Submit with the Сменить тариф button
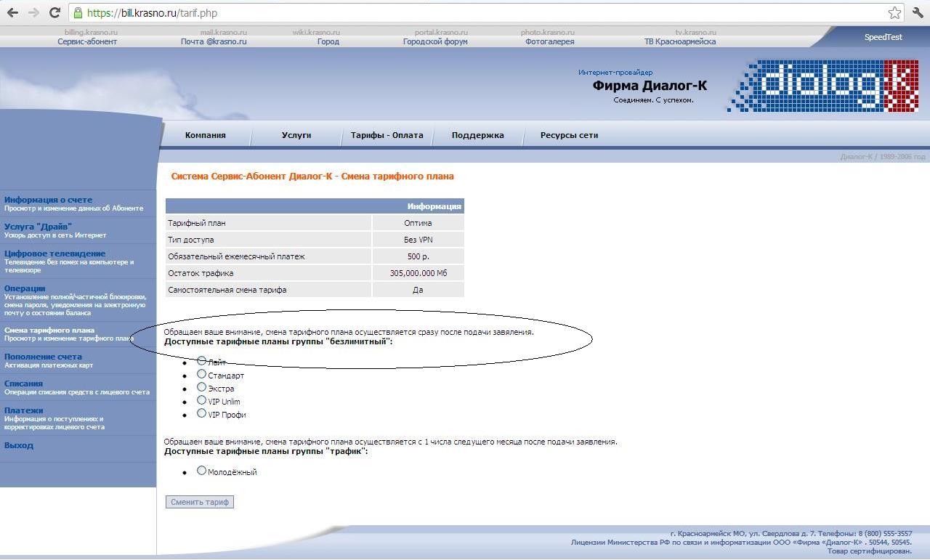Image resolution: width=930 pixels, height=560 pixels. tap(200, 502)
